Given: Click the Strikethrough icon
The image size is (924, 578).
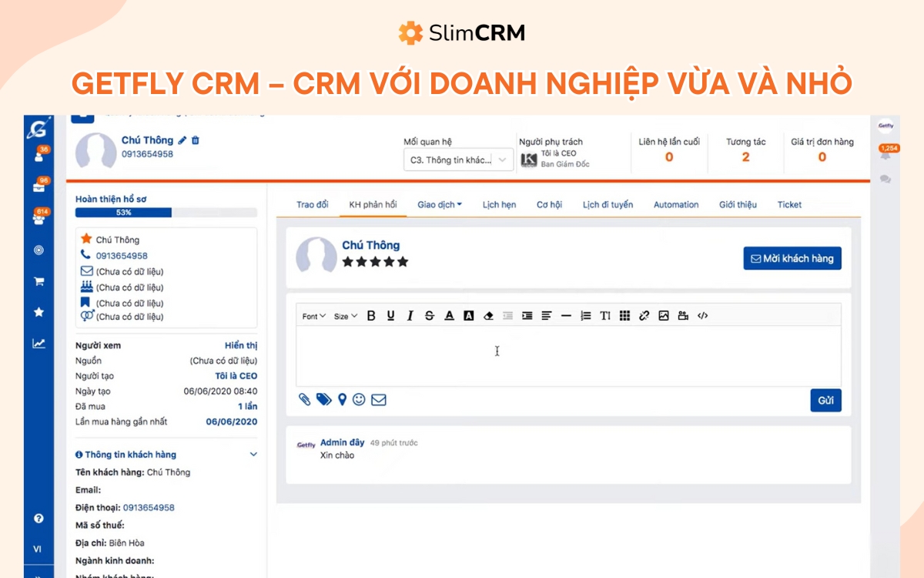Looking at the screenshot, I should click(x=429, y=314).
